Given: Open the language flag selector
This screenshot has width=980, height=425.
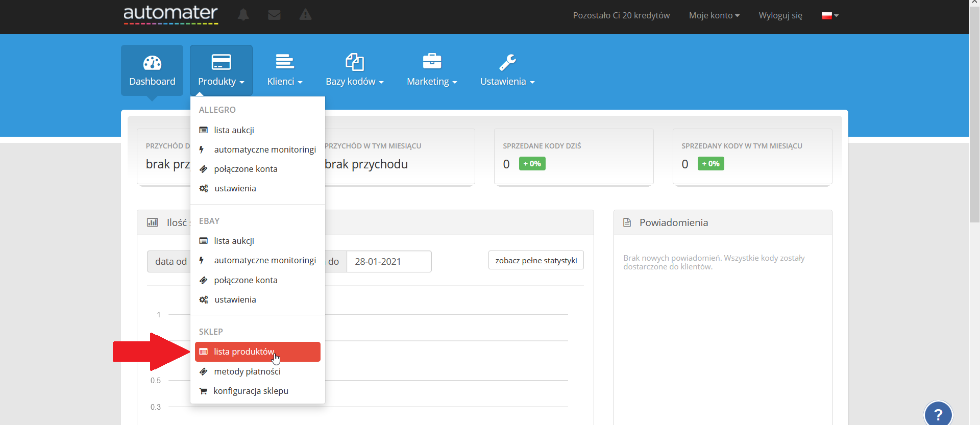Looking at the screenshot, I should (830, 15).
